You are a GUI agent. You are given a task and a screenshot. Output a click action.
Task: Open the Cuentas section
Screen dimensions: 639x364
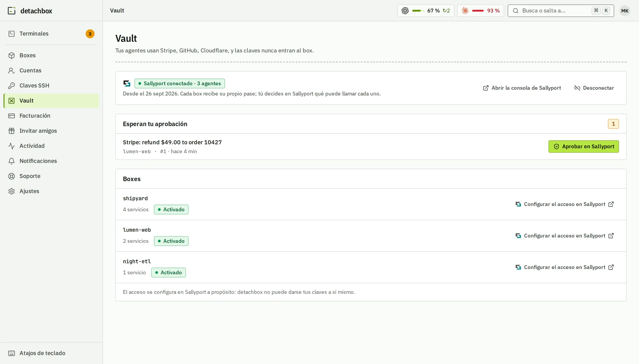tap(51, 71)
